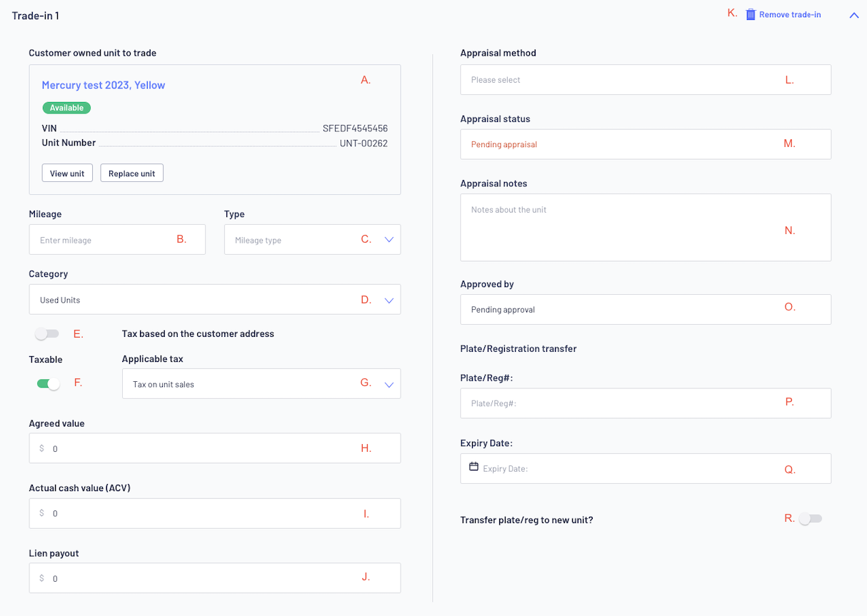
Task: Enable Transfer plate/reg to new unit toggle
Action: 811,519
